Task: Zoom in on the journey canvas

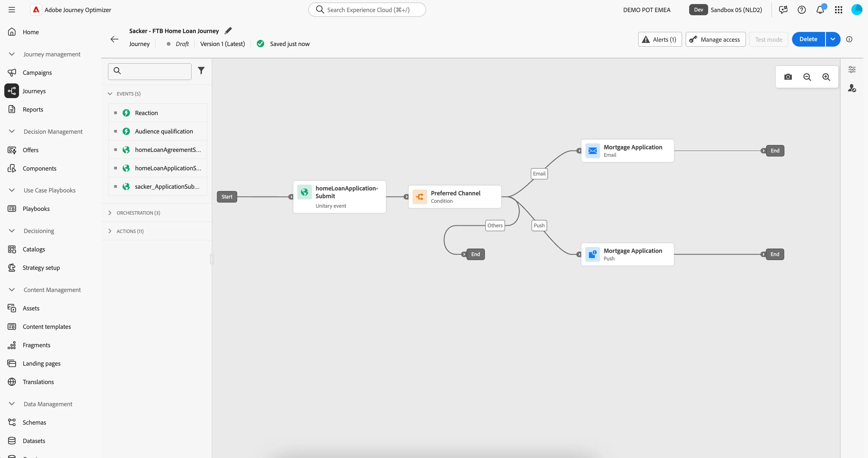Action: (826, 77)
